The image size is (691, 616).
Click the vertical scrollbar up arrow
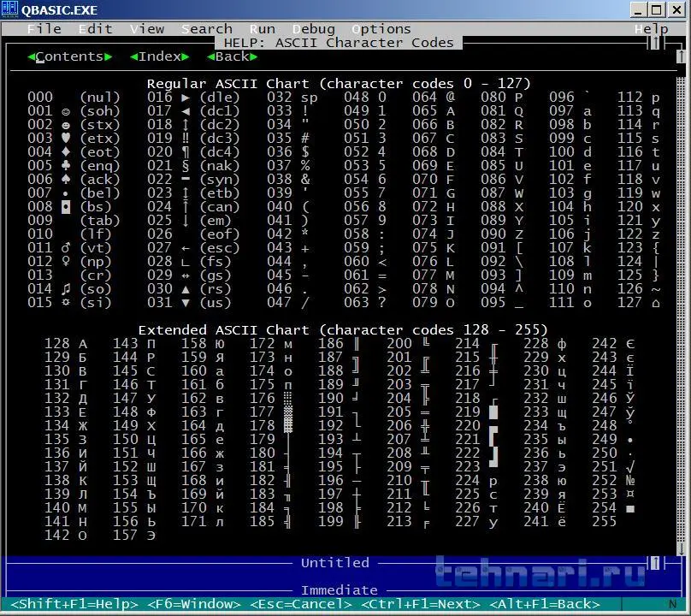(681, 56)
